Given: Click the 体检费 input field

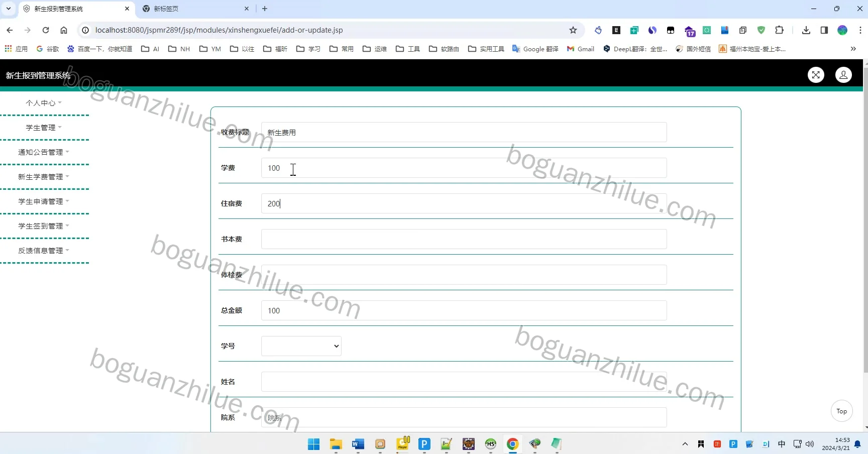Looking at the screenshot, I should (x=464, y=275).
